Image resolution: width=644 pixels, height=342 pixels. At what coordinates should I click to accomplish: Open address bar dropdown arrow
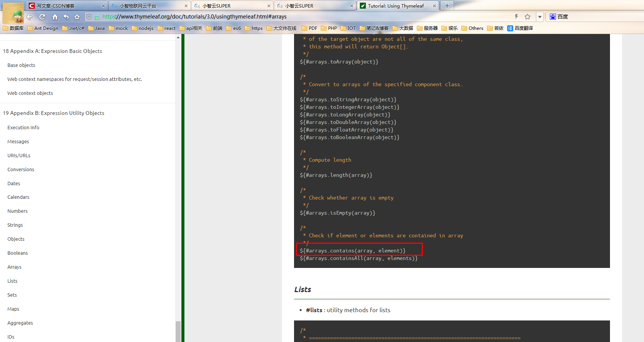pyautogui.click(x=540, y=17)
